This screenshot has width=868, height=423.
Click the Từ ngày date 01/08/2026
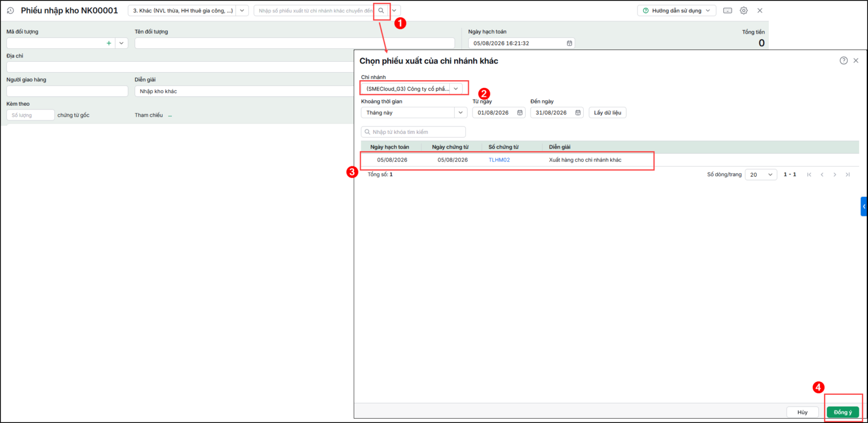[x=493, y=113]
